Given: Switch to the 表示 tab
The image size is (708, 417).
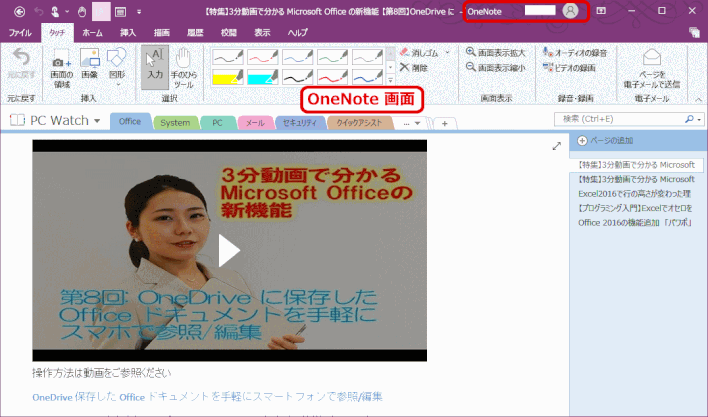Looking at the screenshot, I should 262,32.
